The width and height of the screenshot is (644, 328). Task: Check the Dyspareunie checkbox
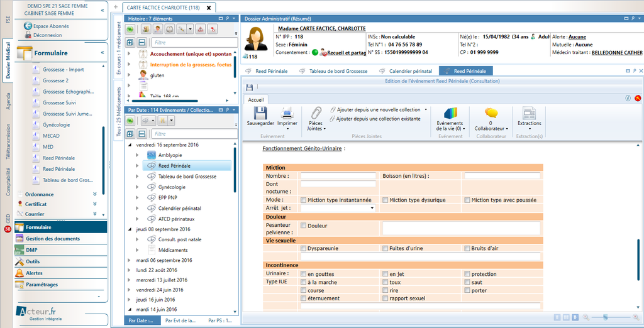[304, 248]
